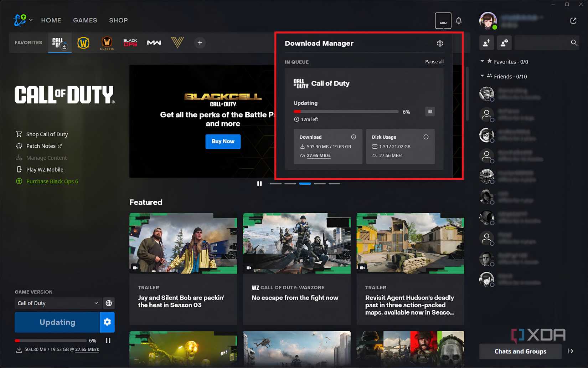The height and width of the screenshot is (368, 588).
Task: Click the download progress bar in Download Manager
Action: tap(345, 111)
